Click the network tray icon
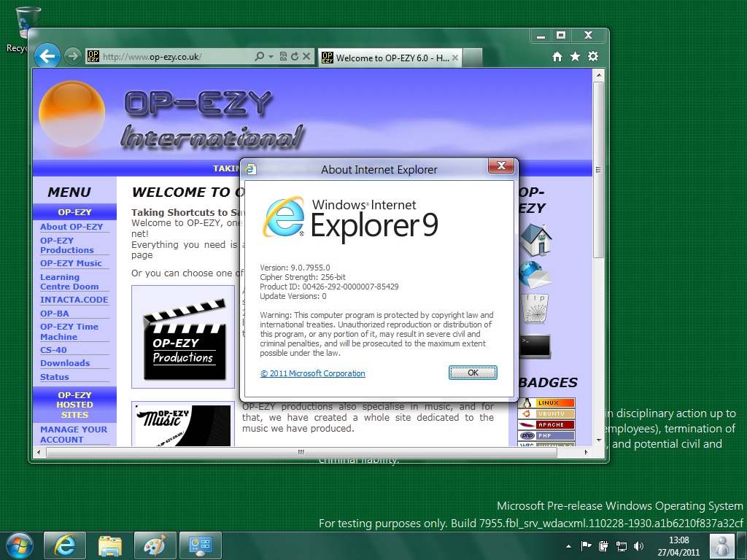Screen dimensions: 747x560 (622, 546)
